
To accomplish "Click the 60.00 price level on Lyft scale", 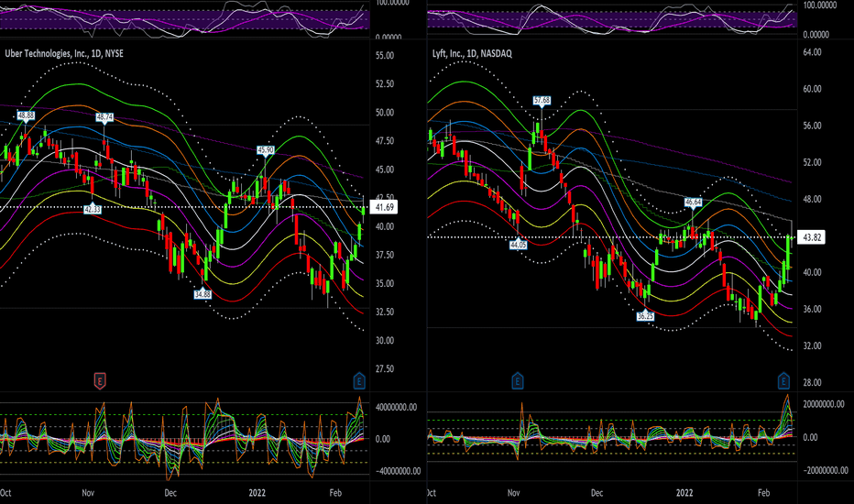I will click(812, 89).
